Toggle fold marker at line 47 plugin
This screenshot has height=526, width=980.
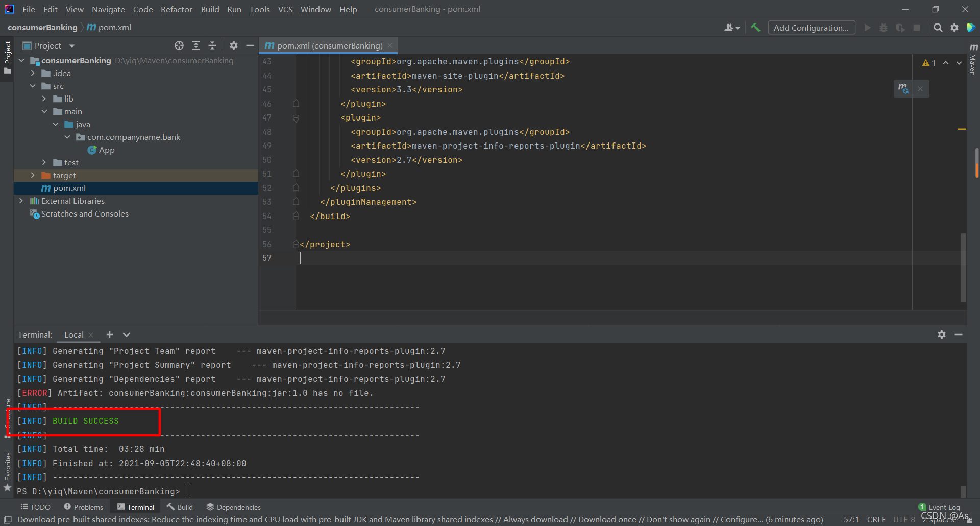tap(296, 117)
